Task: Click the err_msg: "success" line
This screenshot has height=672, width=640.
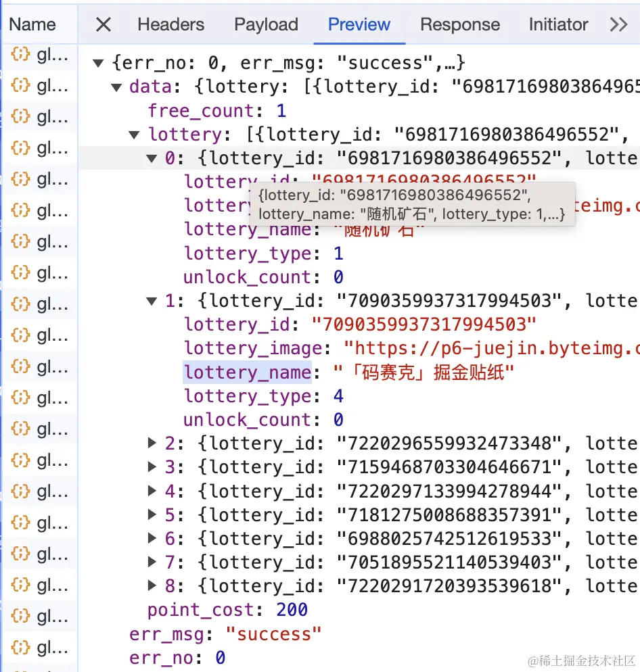Action: coord(225,634)
